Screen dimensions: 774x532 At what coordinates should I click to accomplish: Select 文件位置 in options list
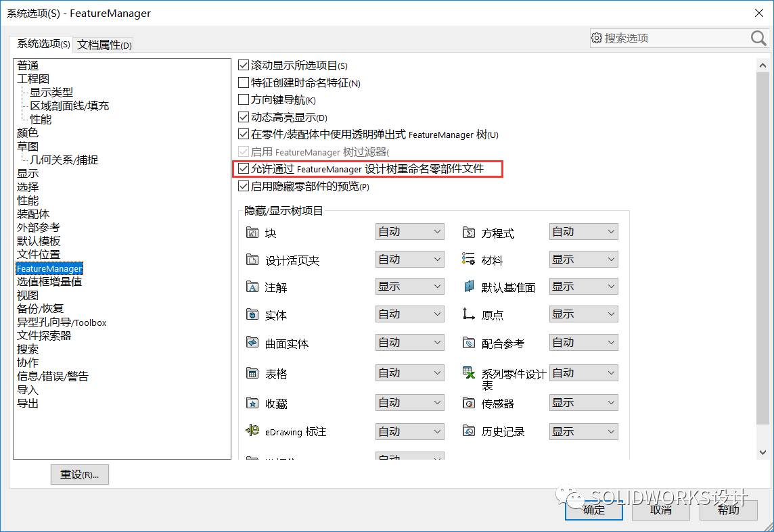pos(39,254)
